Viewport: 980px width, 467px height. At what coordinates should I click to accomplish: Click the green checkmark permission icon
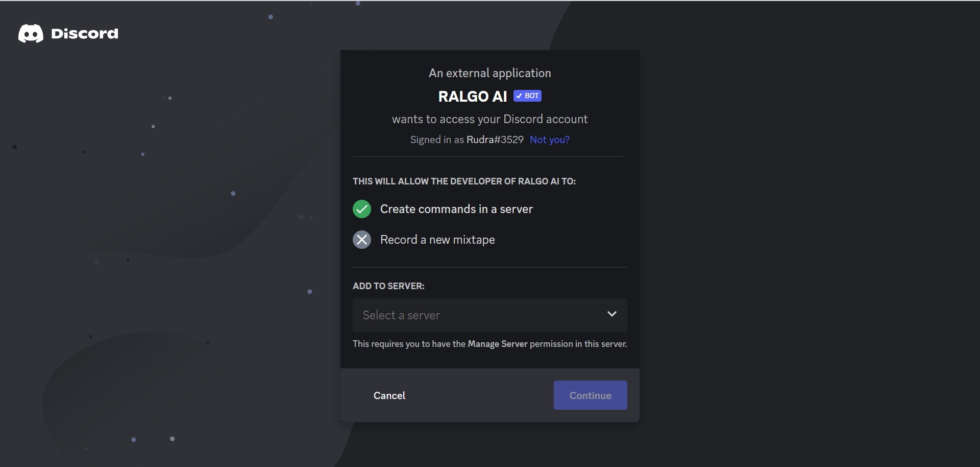362,209
